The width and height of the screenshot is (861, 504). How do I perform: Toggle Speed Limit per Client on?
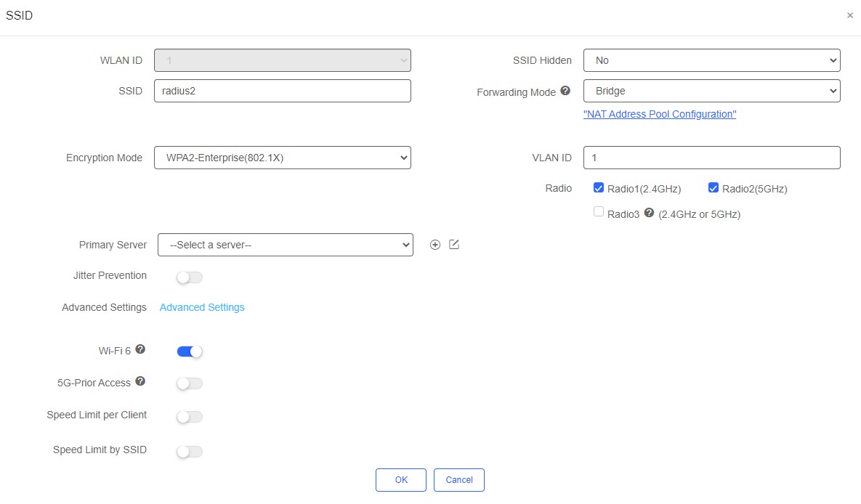pyautogui.click(x=190, y=417)
